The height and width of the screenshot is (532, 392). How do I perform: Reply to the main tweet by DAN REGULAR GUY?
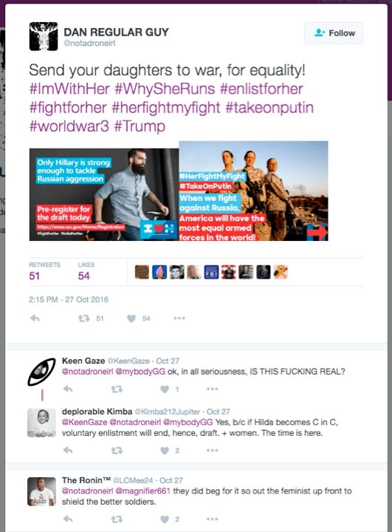coord(35,318)
